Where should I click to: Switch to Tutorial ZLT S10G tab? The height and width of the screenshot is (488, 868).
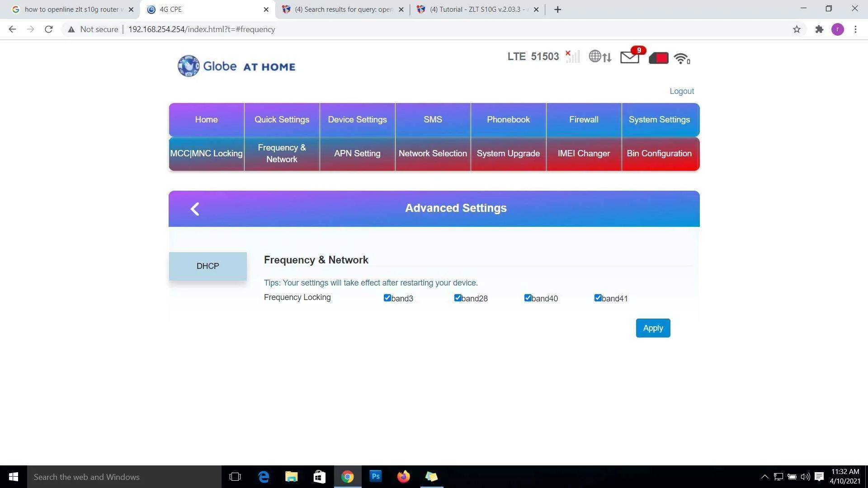pos(477,9)
